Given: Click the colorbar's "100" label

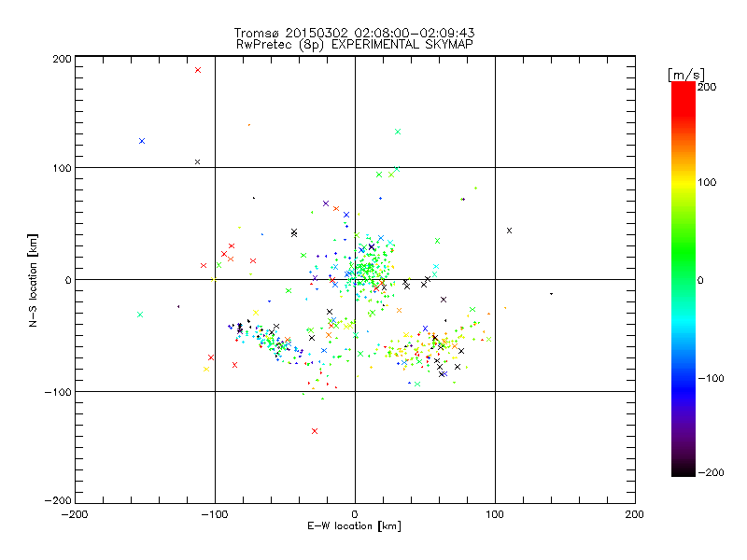Looking at the screenshot, I should coord(707,182).
